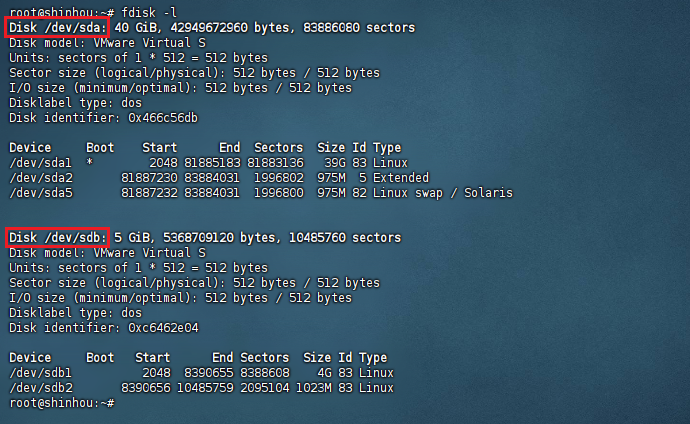The image size is (690, 424).
Task: Click disk identifier 0xc6462e04
Action: pyautogui.click(x=163, y=328)
